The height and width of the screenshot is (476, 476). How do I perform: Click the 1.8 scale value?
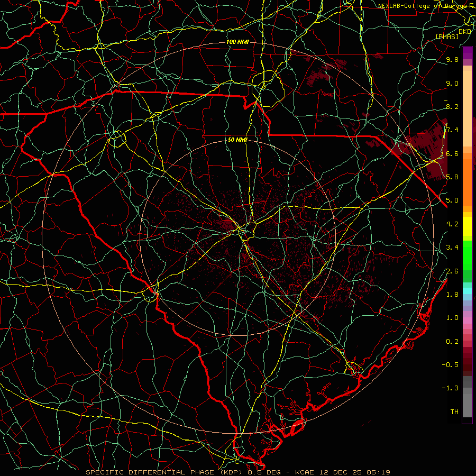pos(452,295)
